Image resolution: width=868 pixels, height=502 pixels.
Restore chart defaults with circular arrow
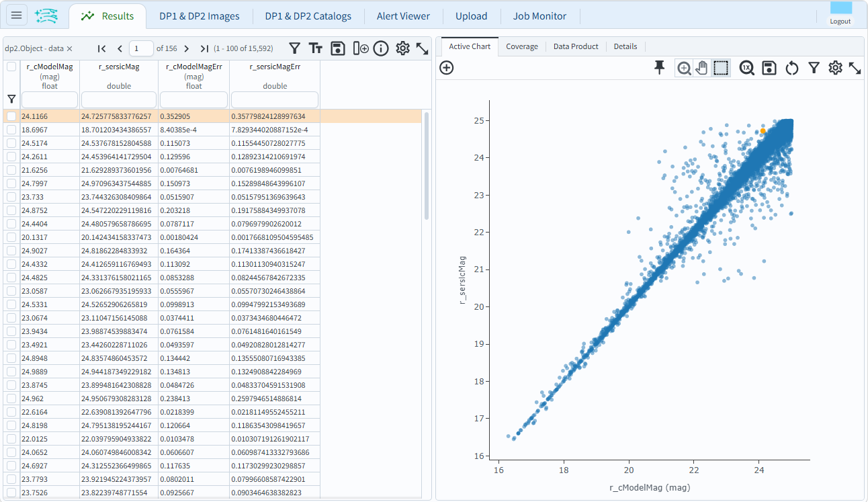[791, 67]
